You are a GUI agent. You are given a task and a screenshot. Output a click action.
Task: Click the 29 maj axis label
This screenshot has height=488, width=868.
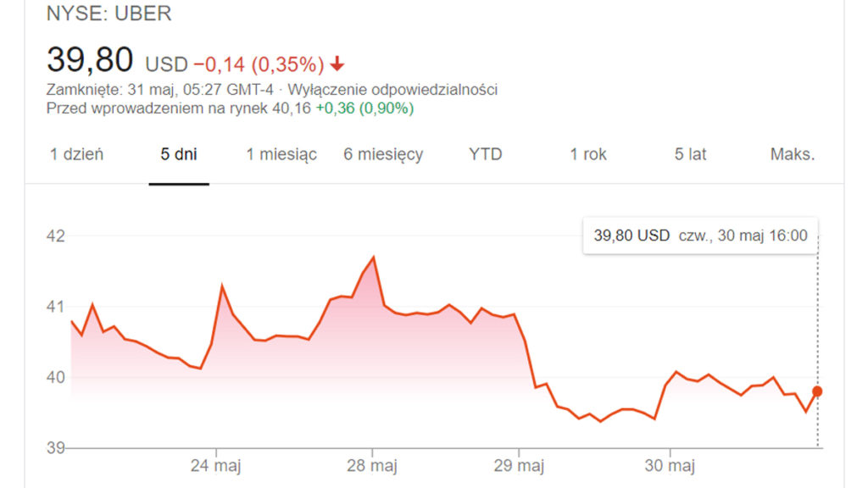pyautogui.click(x=519, y=466)
